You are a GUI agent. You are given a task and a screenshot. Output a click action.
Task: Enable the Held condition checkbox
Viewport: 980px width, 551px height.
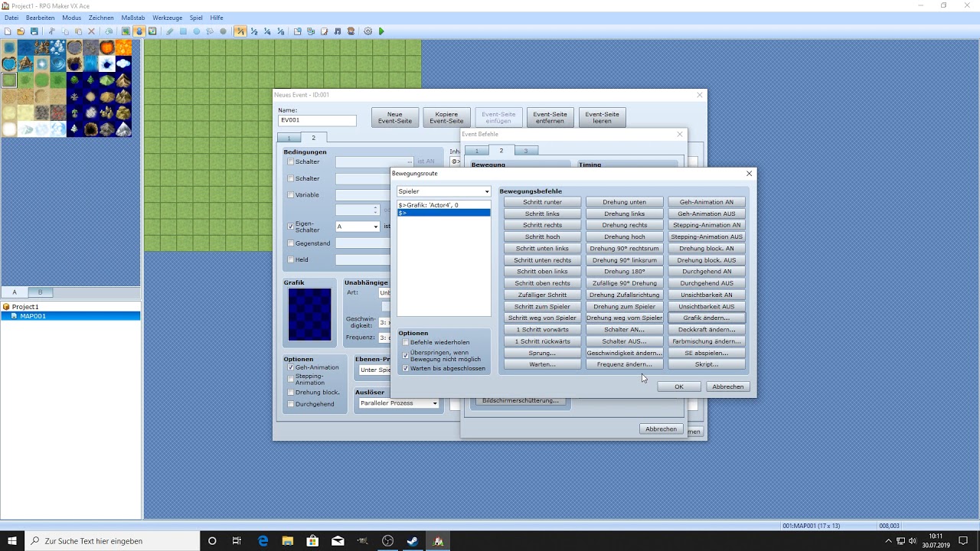pyautogui.click(x=291, y=259)
